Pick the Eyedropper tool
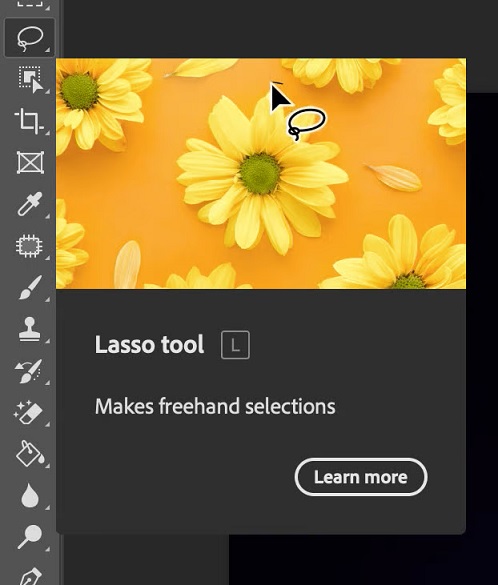Image resolution: width=498 pixels, height=585 pixels. [30, 204]
